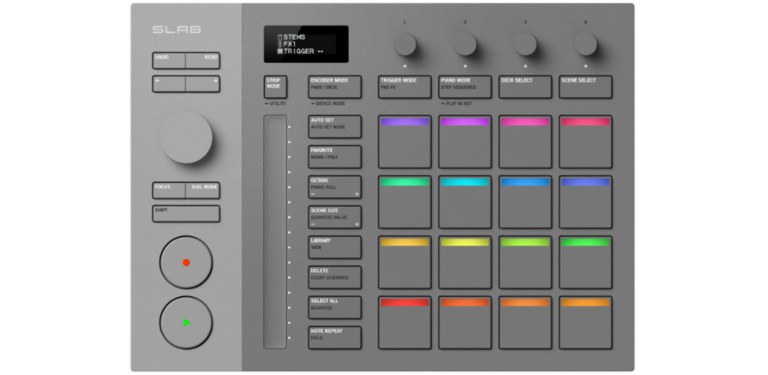Viewport: 768px width, 375px height.
Task: Enable Note Repeat / Hold
Action: pyautogui.click(x=335, y=338)
